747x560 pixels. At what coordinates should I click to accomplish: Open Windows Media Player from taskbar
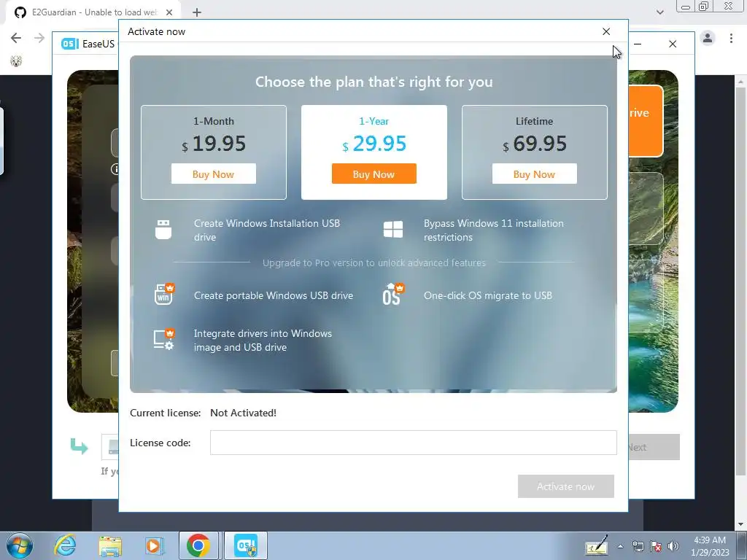[x=154, y=545]
